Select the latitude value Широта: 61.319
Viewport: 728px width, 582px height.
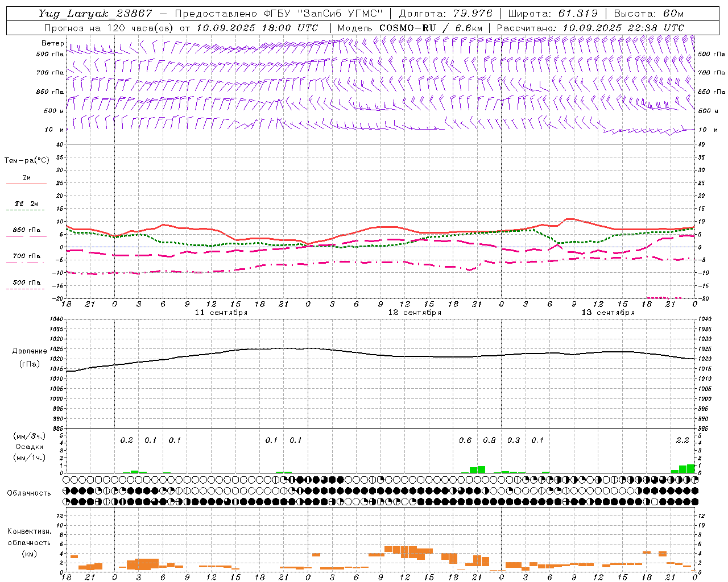553,14
